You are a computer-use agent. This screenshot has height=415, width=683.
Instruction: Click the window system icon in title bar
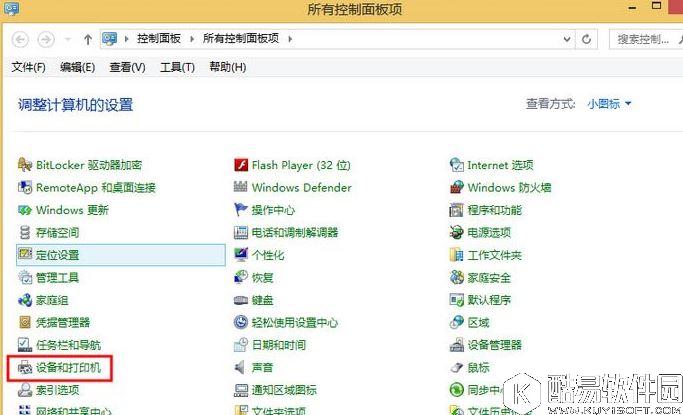point(11,8)
